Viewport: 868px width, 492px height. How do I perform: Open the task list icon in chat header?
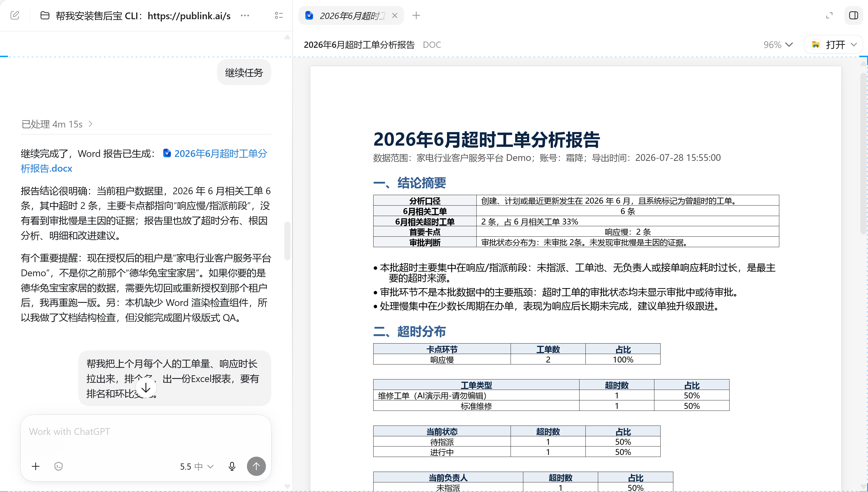click(x=279, y=16)
